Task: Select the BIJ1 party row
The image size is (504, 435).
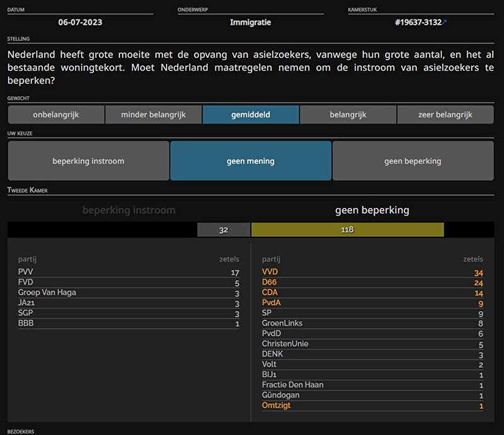Action: (372, 375)
